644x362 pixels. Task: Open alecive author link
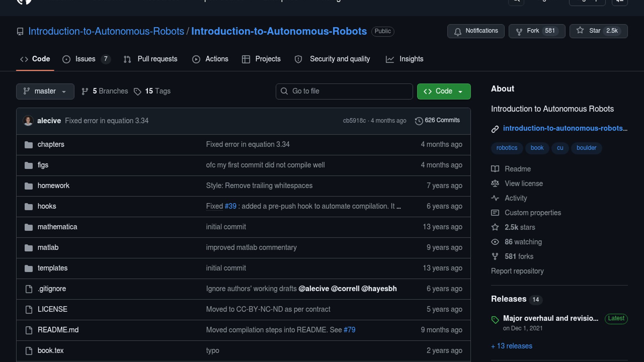click(x=49, y=121)
